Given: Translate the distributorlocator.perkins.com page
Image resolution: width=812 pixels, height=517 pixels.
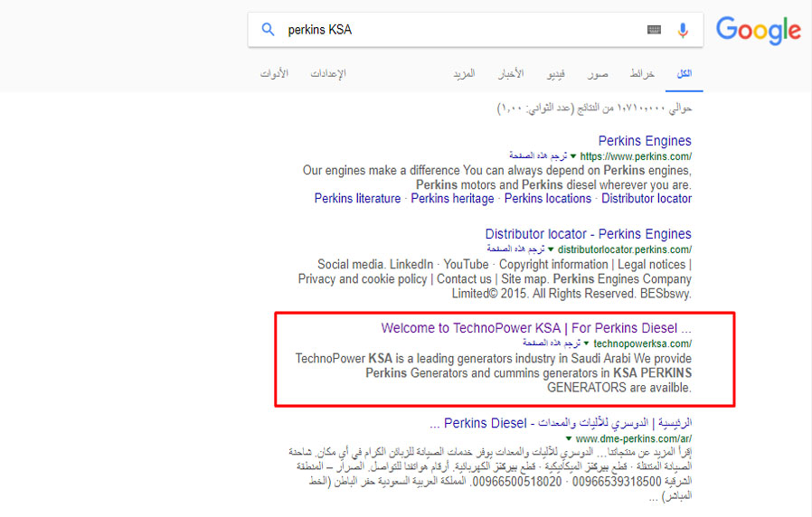Looking at the screenshot, I should [x=515, y=249].
